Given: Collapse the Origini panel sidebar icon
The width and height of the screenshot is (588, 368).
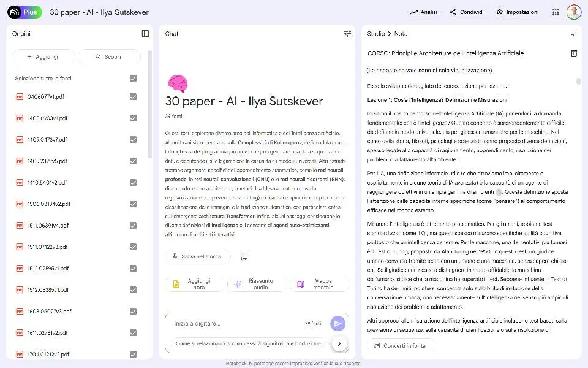Looking at the screenshot, I should (x=146, y=33).
